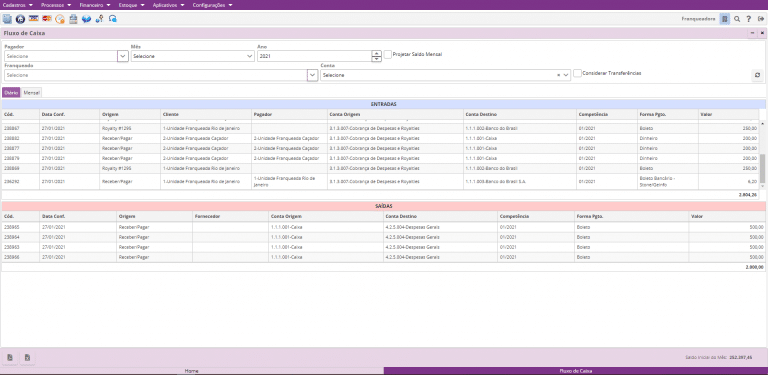Click scrollbar down arrow in Entradas table
This screenshot has height=375, width=768.
(x=762, y=187)
